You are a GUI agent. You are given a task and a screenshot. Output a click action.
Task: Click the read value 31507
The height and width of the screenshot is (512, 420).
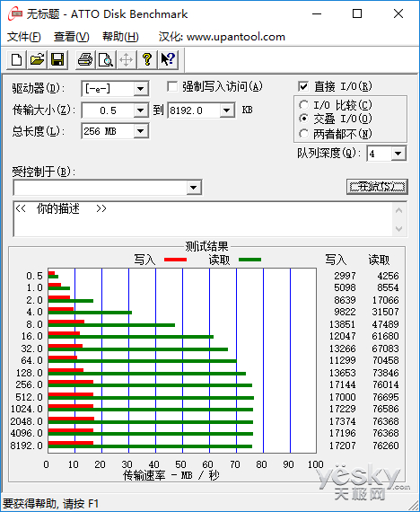pos(385,312)
